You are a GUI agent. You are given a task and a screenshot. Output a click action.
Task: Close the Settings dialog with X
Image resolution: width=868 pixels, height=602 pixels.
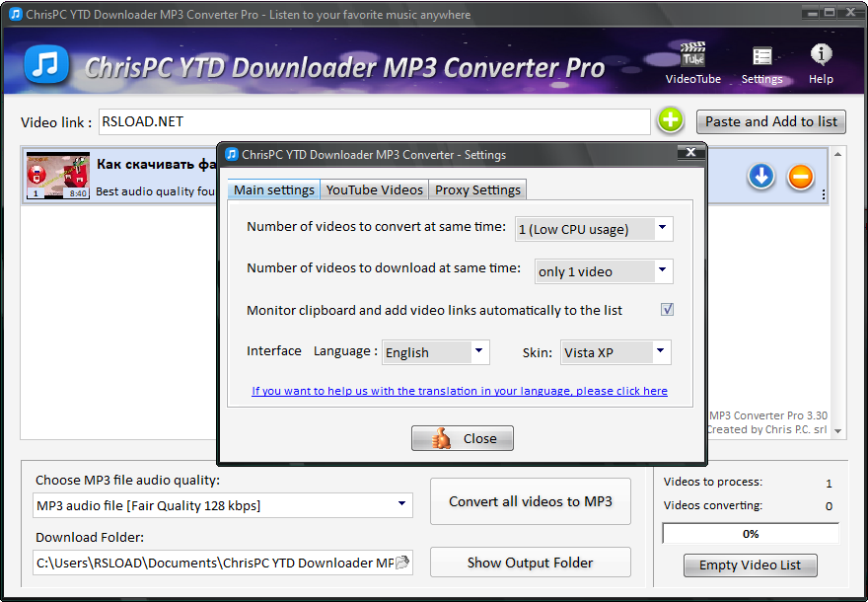click(690, 152)
